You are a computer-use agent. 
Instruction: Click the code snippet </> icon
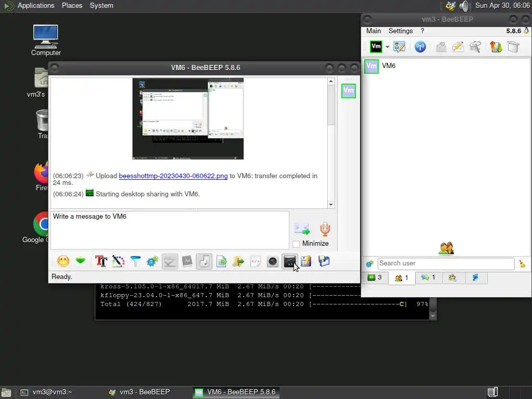tap(256, 261)
